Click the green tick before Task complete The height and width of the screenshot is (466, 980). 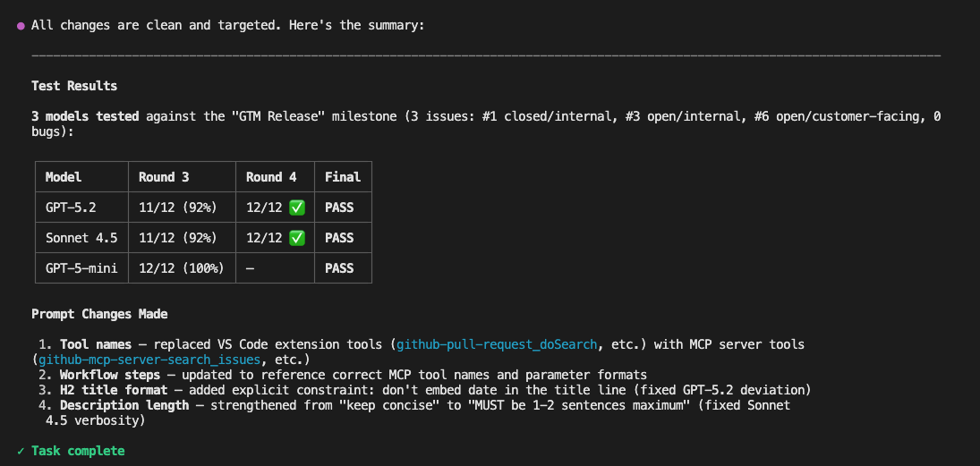point(21,451)
